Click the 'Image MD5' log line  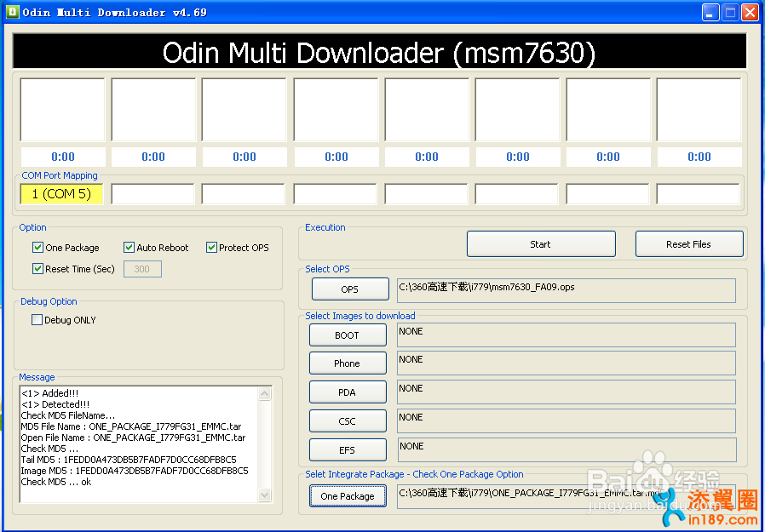(135, 471)
